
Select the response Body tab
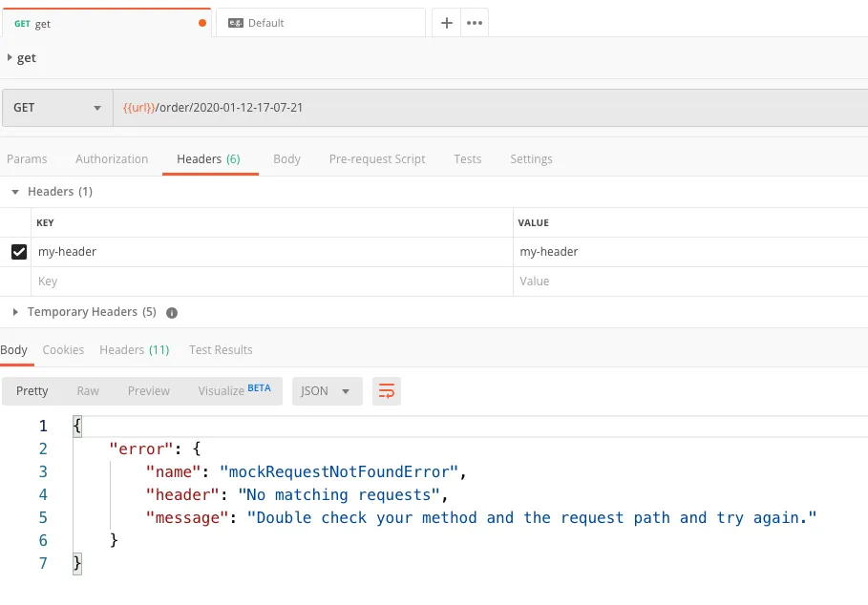point(13,349)
